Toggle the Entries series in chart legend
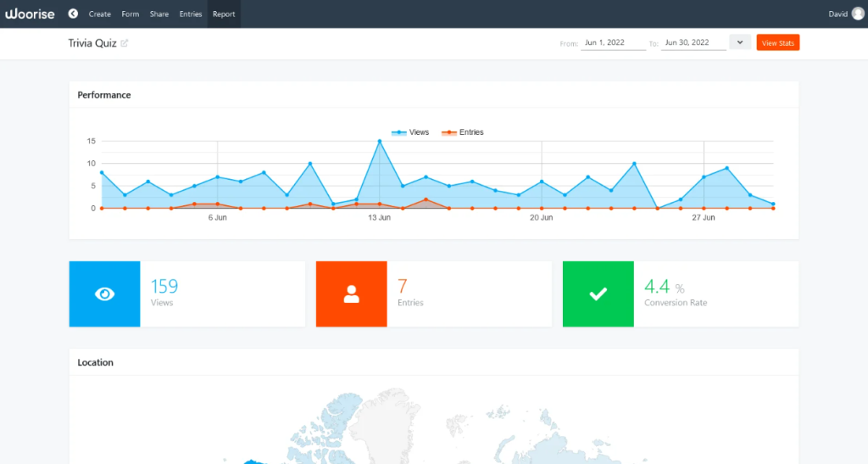 click(462, 132)
